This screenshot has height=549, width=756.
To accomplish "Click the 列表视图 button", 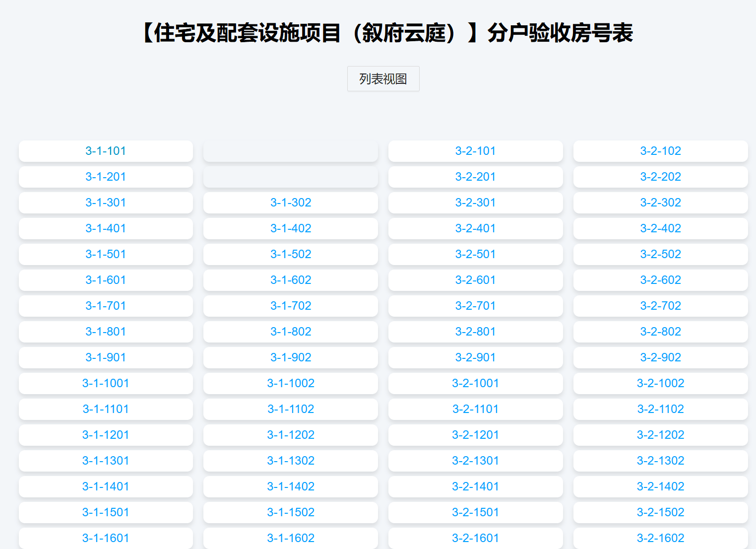I will (x=383, y=79).
